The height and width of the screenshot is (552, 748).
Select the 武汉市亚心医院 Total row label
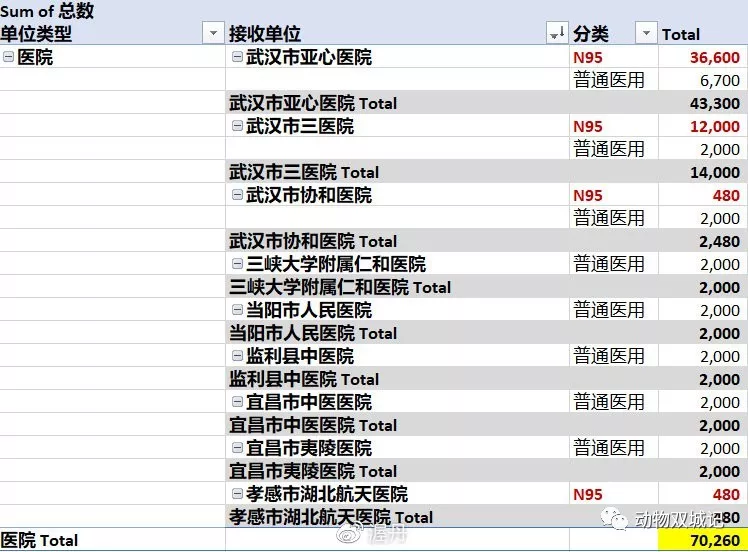pos(313,103)
